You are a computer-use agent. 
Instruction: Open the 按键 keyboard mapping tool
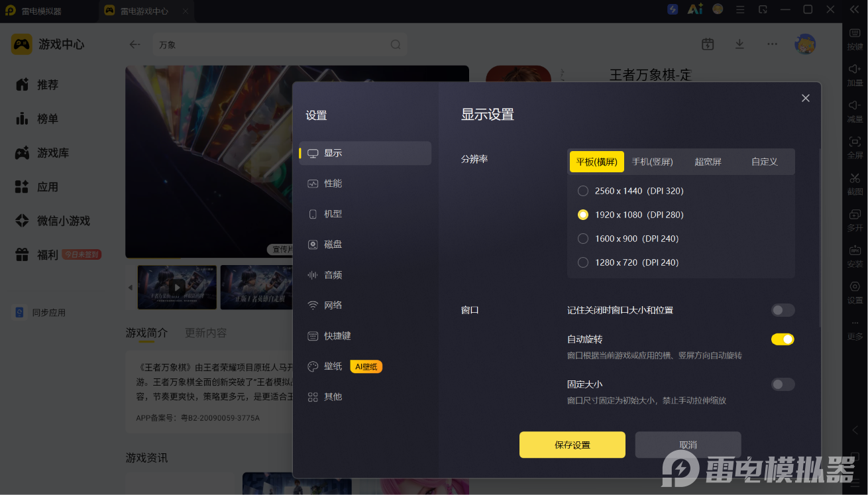coord(855,38)
